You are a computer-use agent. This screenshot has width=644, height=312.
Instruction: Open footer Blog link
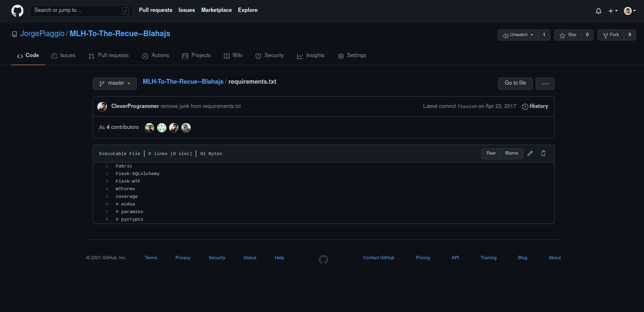point(523,258)
